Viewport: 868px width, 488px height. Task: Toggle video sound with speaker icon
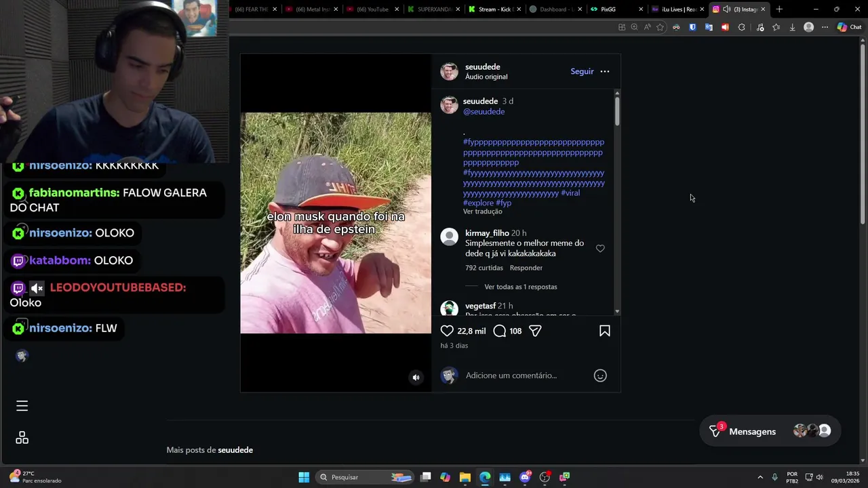[x=416, y=378]
